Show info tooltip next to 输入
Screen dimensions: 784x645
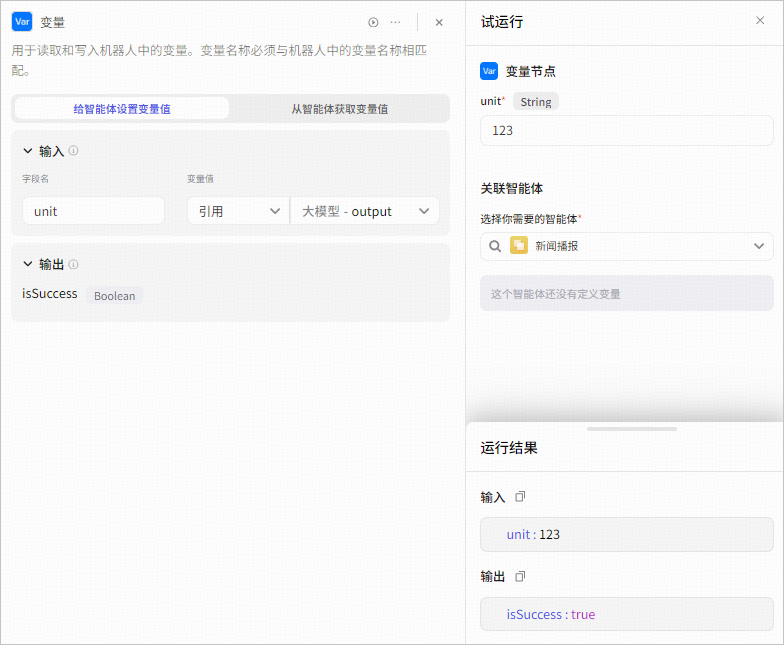tap(74, 150)
